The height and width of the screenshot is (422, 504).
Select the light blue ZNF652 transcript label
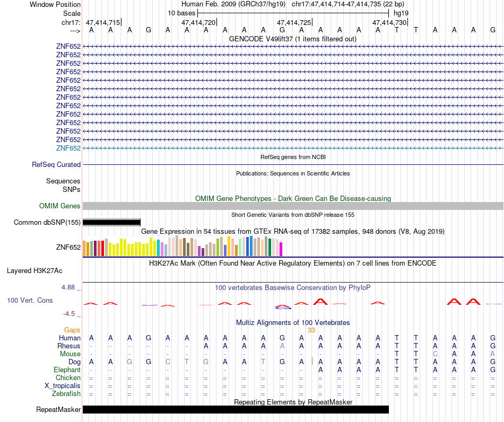(68, 148)
